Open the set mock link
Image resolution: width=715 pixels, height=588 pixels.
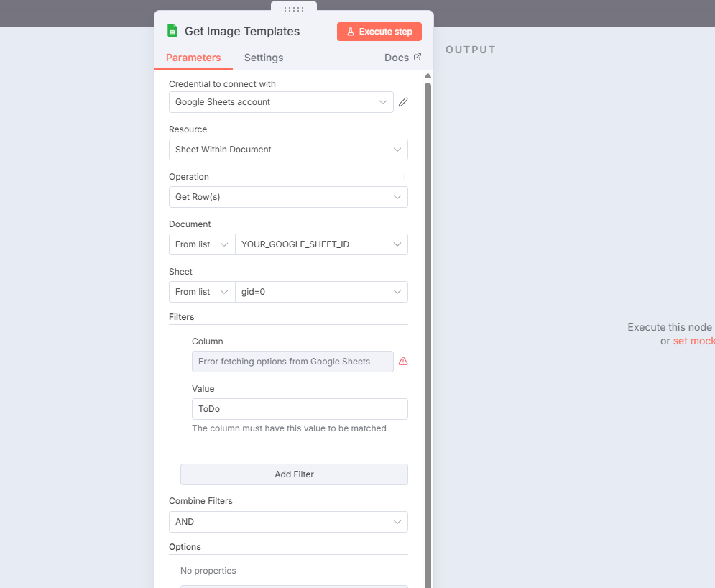[693, 341]
